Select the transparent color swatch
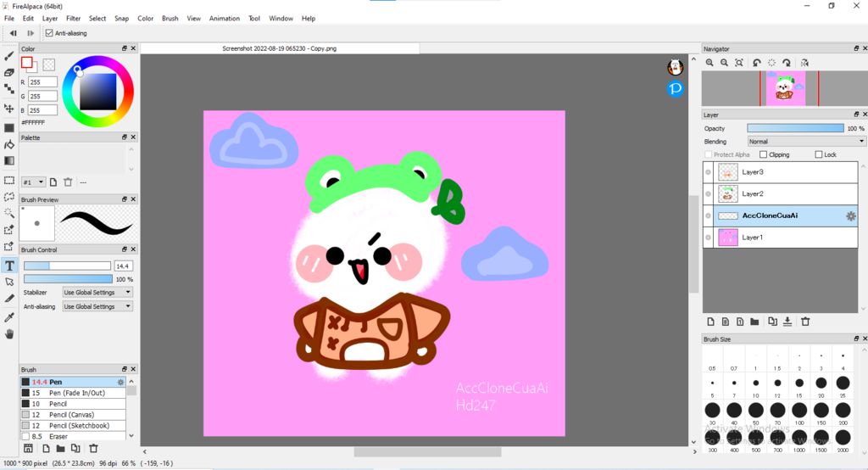 point(48,64)
